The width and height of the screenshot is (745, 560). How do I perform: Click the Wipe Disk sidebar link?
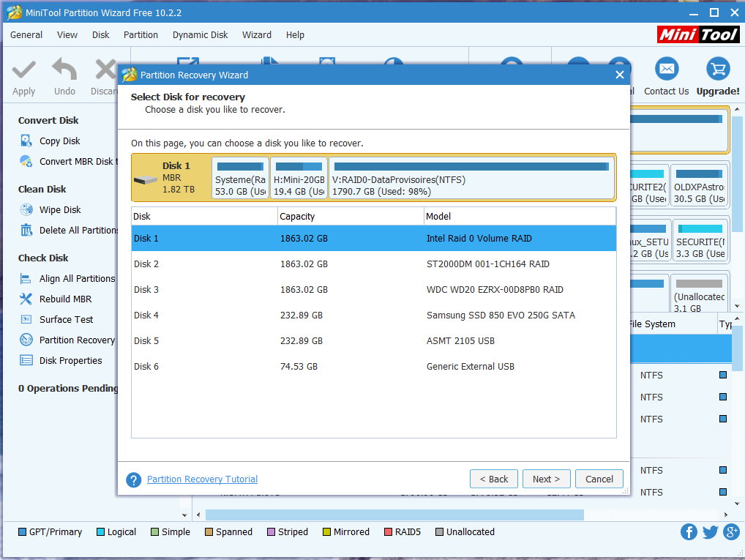point(60,209)
